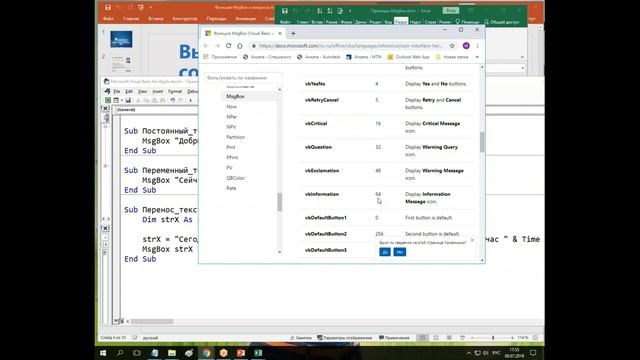Open Excel Файл tab
Viewport: 640px width, 360px height.
(285, 22)
